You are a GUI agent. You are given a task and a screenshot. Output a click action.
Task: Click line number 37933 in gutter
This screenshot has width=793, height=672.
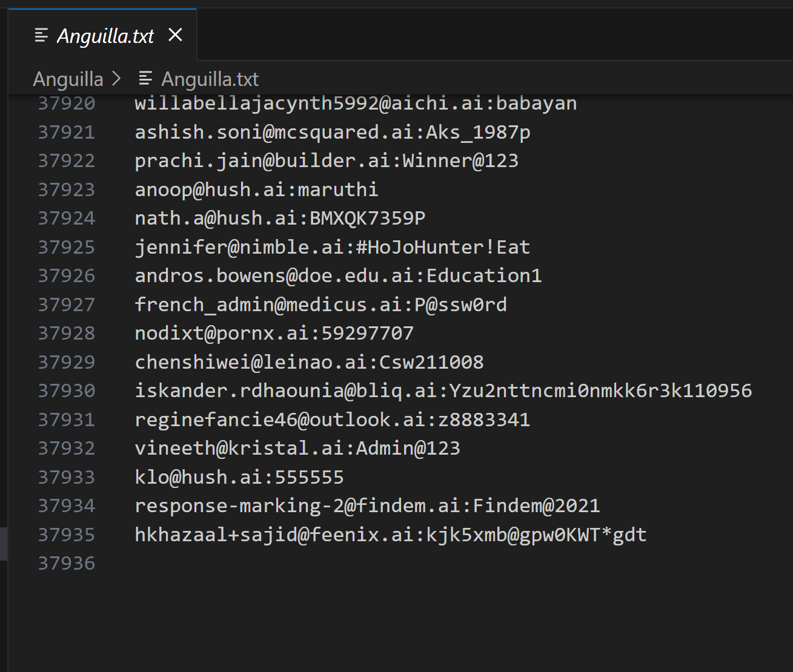[x=67, y=477]
